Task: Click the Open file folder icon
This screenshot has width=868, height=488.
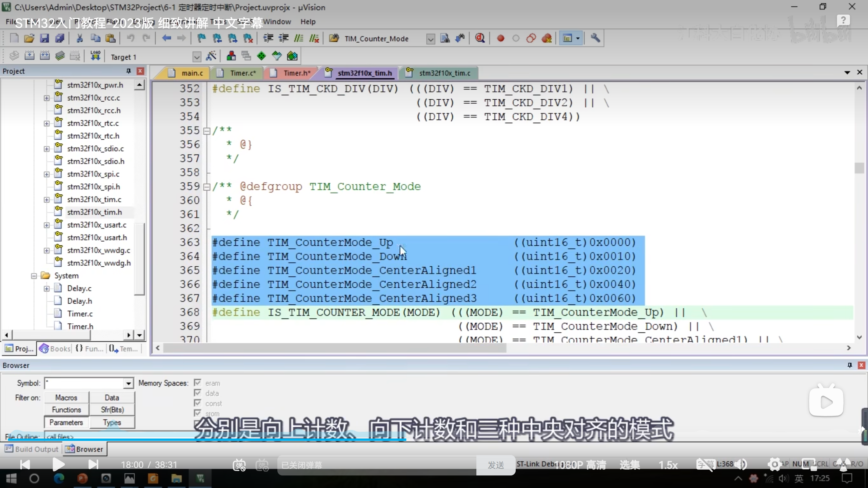Action: 29,38
